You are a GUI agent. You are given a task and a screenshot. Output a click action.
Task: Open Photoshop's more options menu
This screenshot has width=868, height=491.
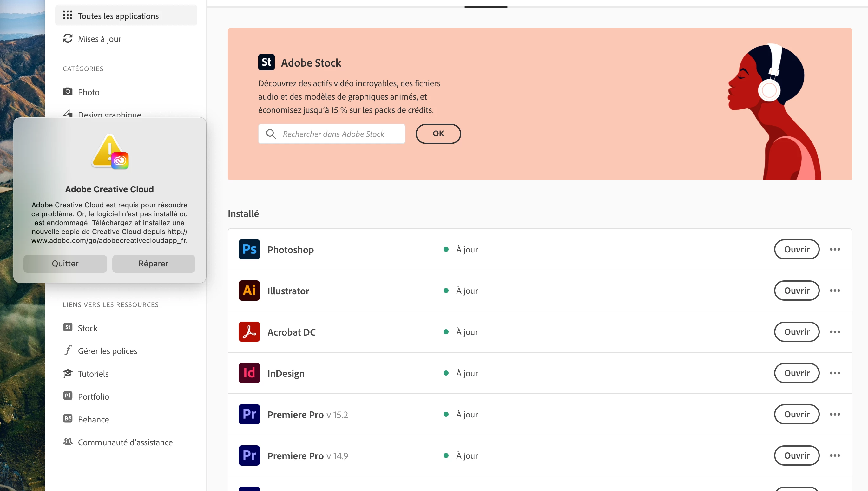[x=834, y=249]
